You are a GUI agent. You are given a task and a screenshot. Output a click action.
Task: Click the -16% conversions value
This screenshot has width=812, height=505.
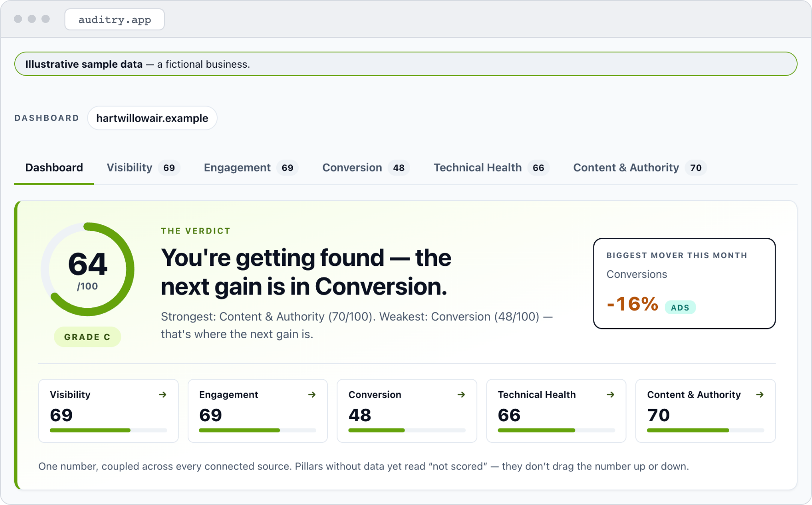tap(632, 304)
